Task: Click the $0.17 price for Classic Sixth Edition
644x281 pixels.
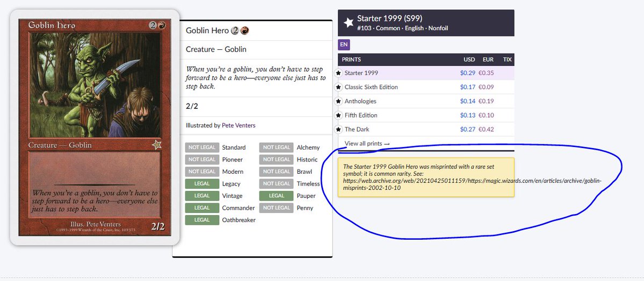Action: [468, 87]
